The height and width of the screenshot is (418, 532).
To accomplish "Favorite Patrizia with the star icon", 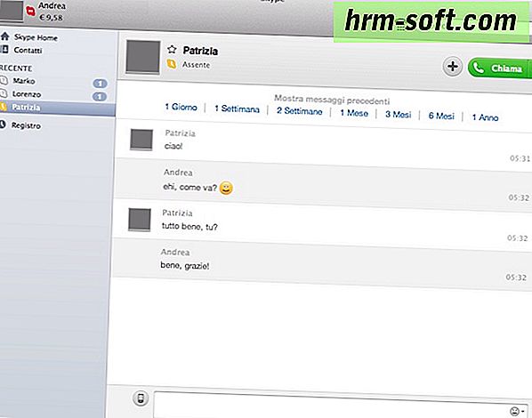I will tap(172, 50).
